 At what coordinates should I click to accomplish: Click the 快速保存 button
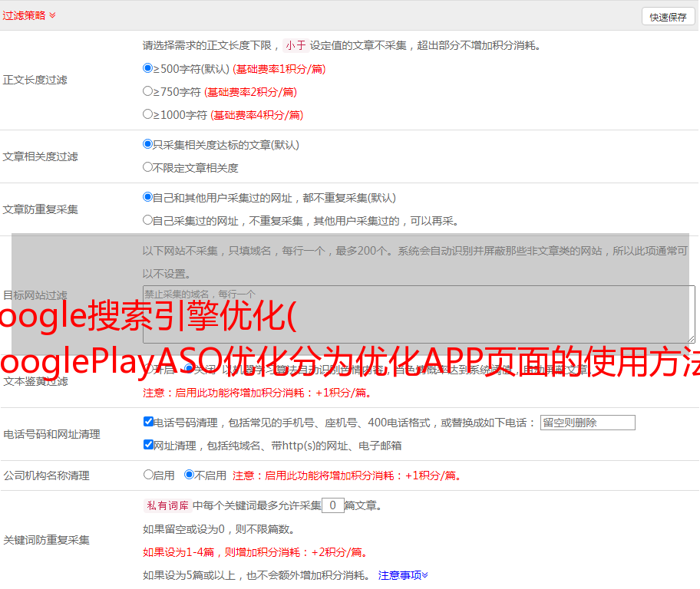[667, 17]
